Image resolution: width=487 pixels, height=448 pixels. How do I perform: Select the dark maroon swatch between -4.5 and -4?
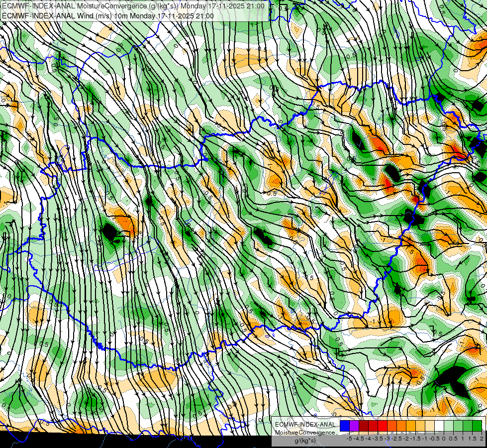[364, 426]
